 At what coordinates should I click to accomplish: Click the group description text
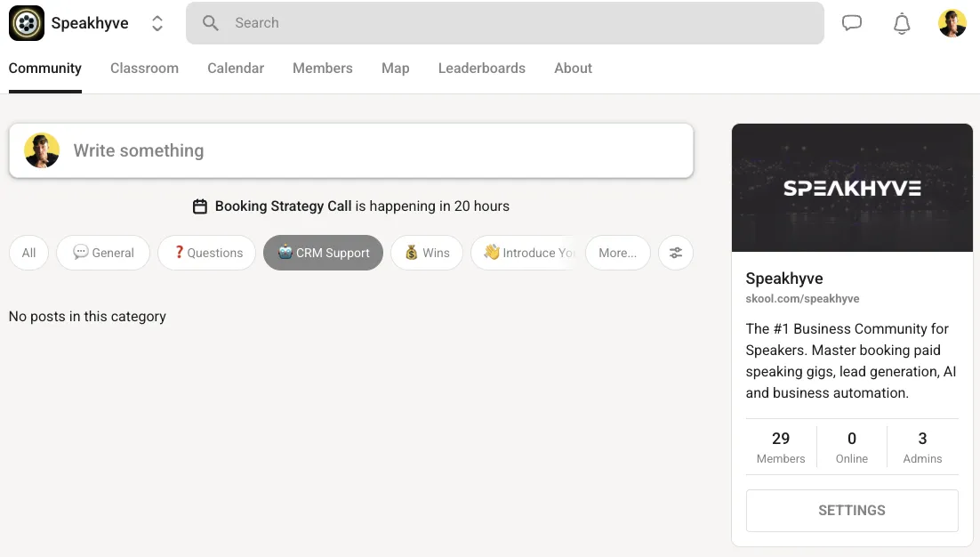851,360
